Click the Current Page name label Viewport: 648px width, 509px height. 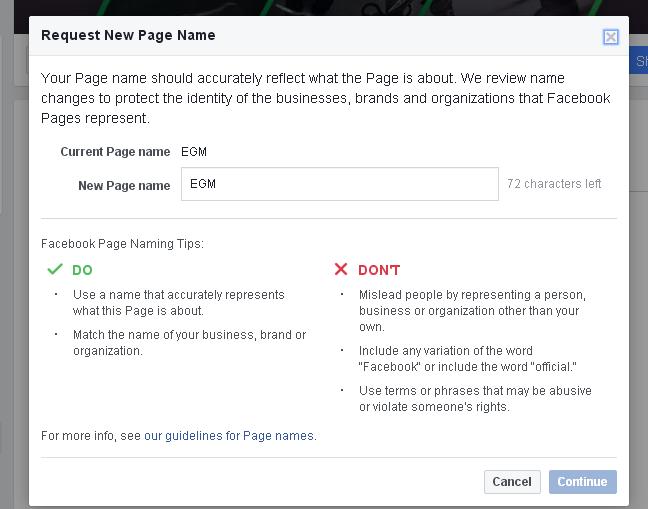click(115, 152)
